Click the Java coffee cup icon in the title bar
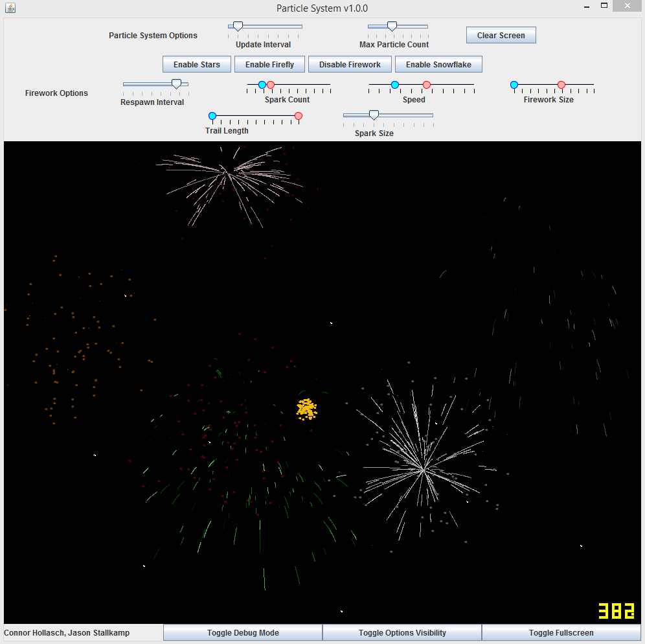645x644 pixels. (10, 8)
